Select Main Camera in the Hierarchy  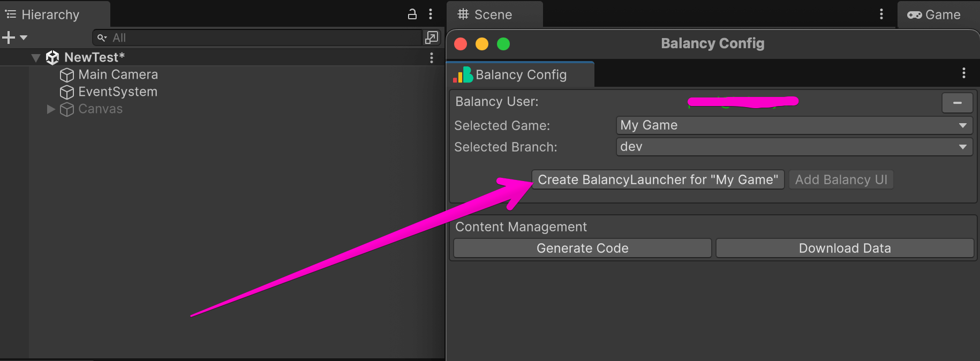[118, 74]
